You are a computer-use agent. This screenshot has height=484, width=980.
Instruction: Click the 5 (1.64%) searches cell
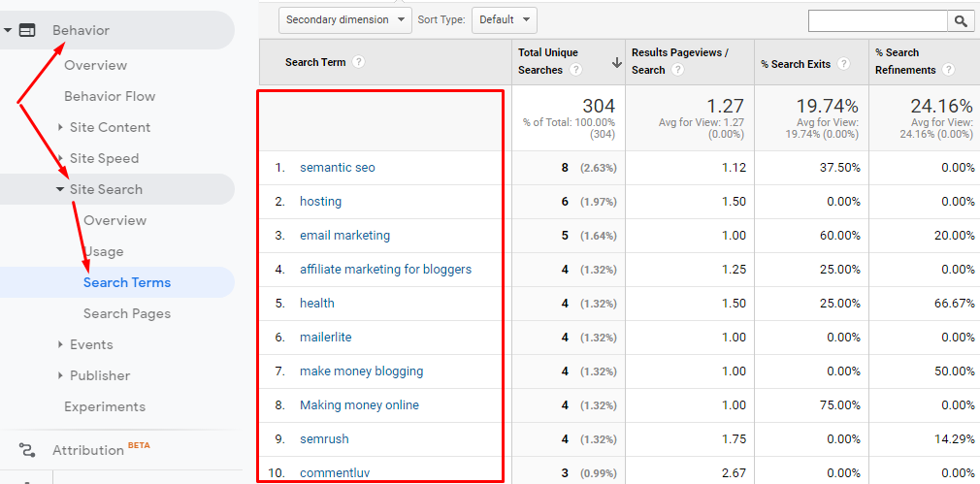(x=589, y=236)
